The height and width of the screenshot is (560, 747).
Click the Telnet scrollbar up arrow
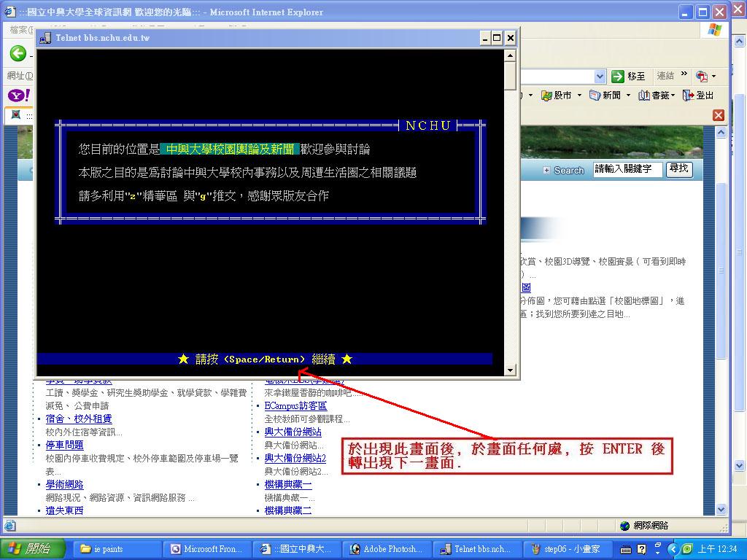[510, 56]
